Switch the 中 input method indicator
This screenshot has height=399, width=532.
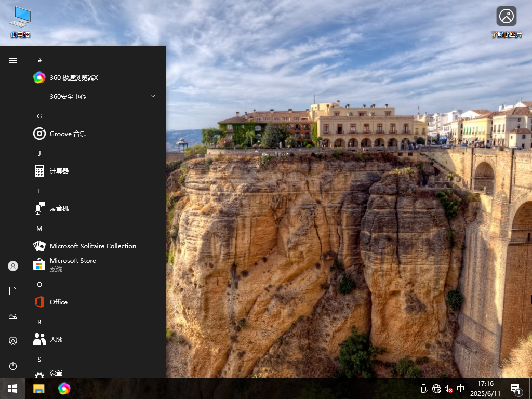[x=460, y=389]
